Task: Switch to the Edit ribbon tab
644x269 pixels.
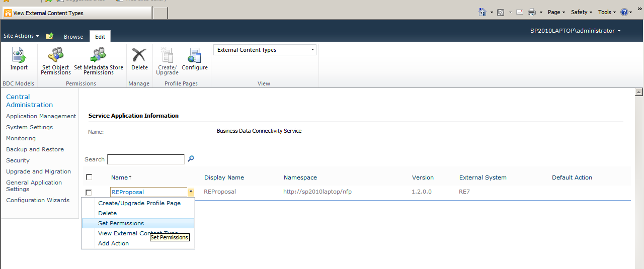Action: [100, 36]
